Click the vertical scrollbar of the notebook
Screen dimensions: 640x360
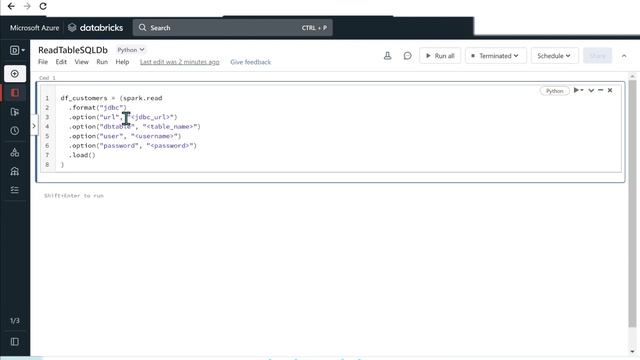pos(632,203)
